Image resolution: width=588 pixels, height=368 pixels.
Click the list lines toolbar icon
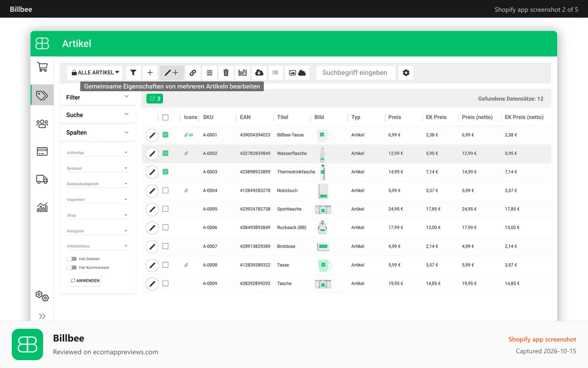coord(209,73)
